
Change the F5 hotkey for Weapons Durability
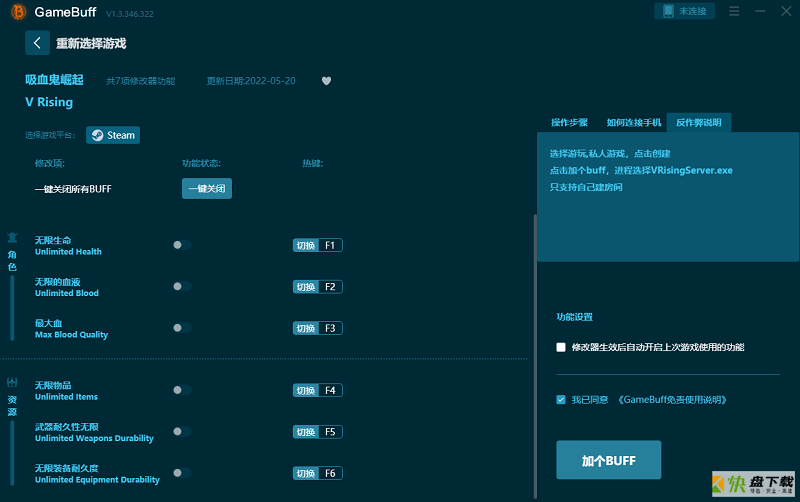[x=317, y=432]
